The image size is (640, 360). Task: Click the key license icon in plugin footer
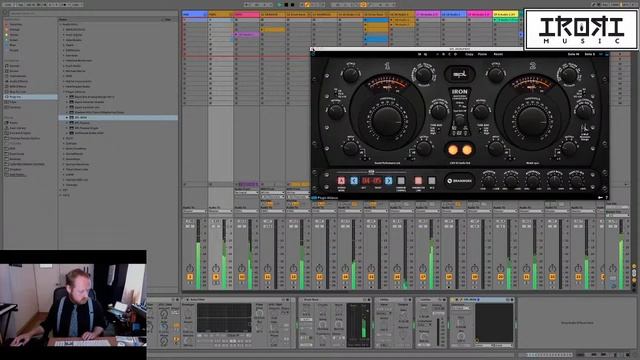(600, 198)
